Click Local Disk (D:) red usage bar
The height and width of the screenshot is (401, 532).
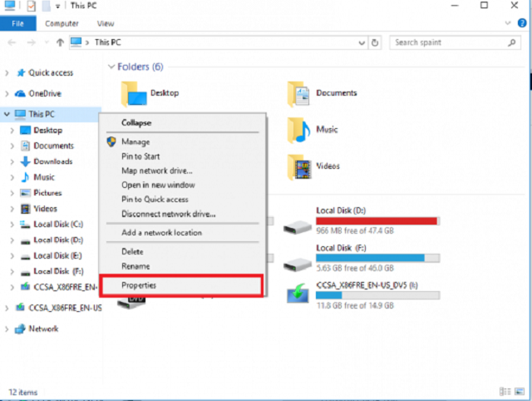point(378,221)
